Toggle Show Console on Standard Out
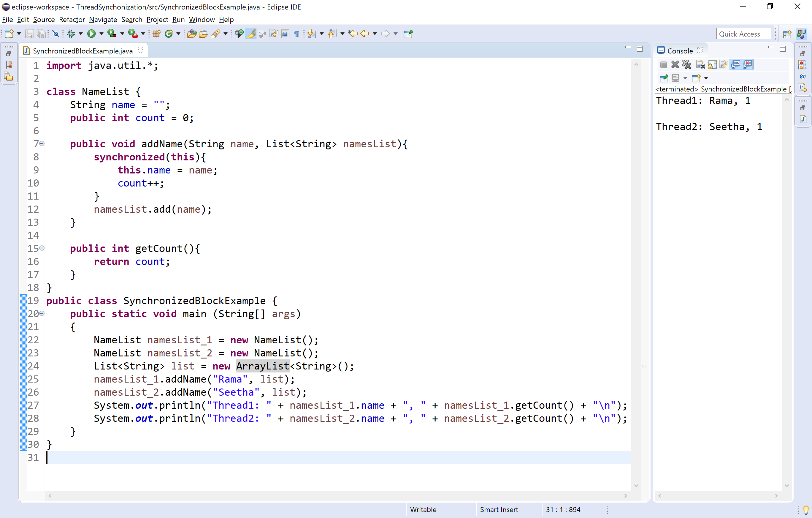This screenshot has height=518, width=812. 735,64
